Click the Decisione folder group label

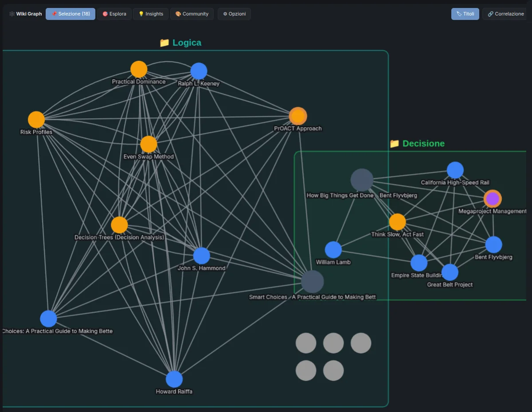(417, 144)
